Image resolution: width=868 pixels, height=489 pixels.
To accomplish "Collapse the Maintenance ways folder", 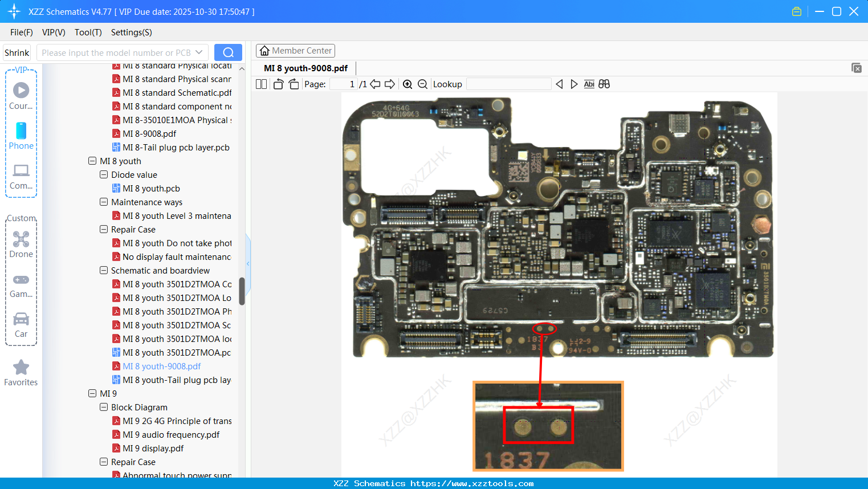I will pos(104,202).
